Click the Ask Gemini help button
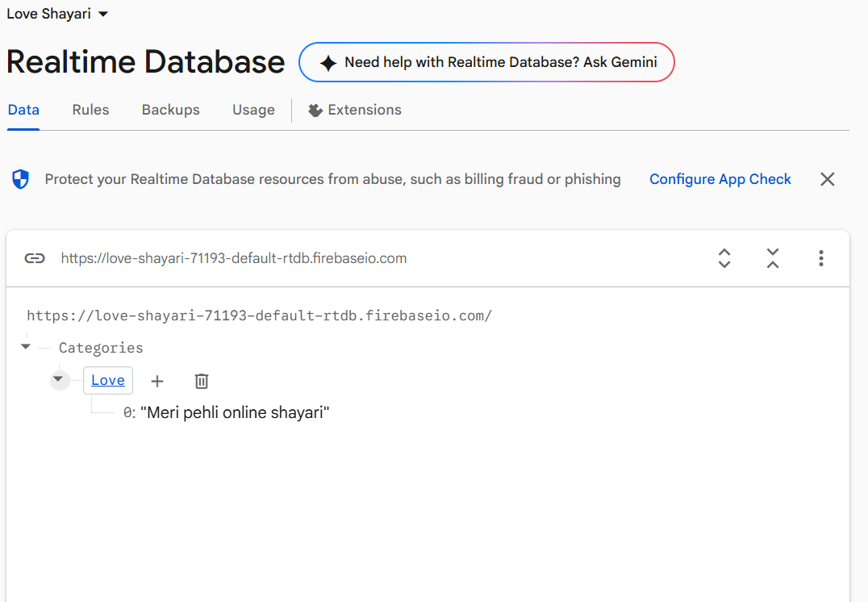 (x=486, y=62)
